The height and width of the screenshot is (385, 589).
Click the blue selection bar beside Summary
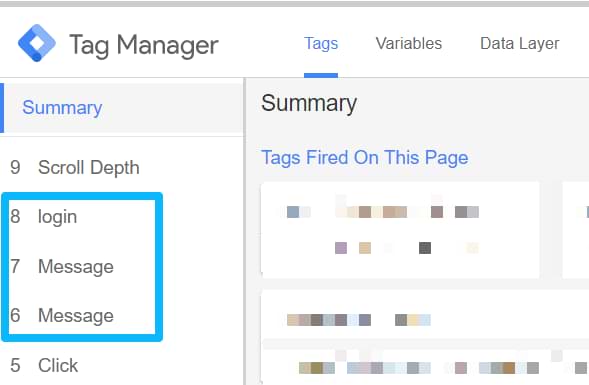pyautogui.click(x=2, y=108)
